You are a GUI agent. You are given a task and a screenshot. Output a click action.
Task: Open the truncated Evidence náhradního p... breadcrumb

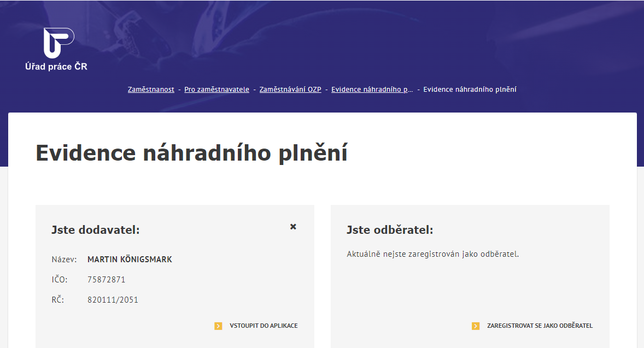pyautogui.click(x=372, y=90)
